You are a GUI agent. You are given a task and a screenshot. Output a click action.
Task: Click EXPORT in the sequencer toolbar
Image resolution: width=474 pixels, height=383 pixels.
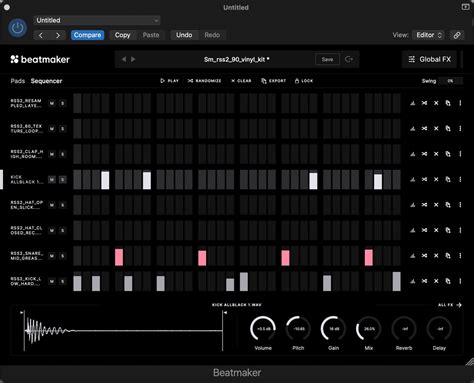pos(274,81)
